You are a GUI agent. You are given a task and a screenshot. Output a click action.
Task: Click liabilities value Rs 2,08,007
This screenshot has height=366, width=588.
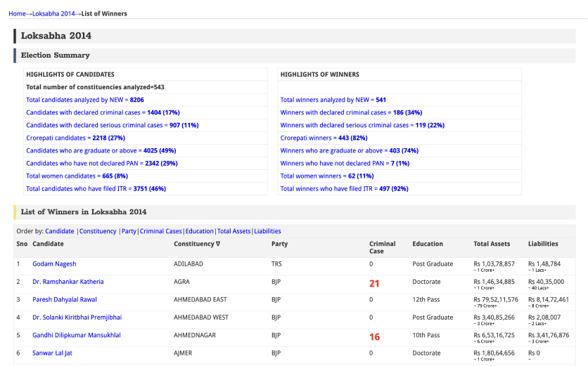click(x=544, y=318)
